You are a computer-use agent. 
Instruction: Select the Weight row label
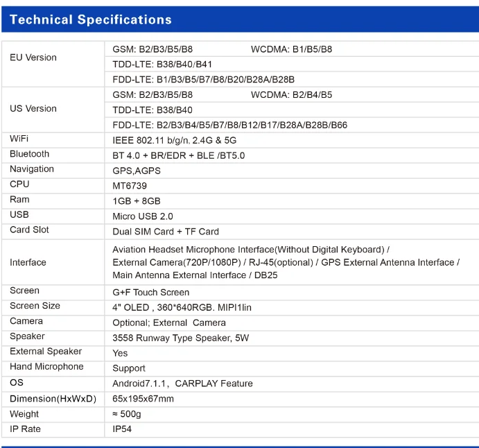tap(24, 414)
